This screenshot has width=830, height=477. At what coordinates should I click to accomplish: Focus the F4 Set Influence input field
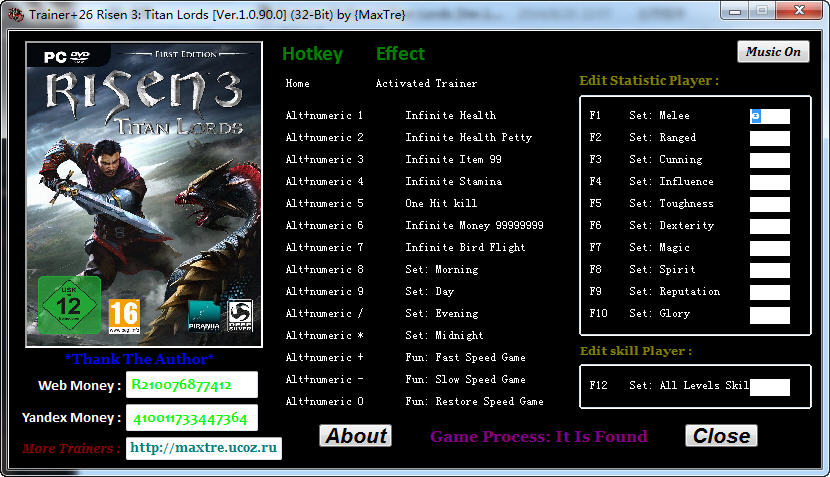tap(770, 182)
